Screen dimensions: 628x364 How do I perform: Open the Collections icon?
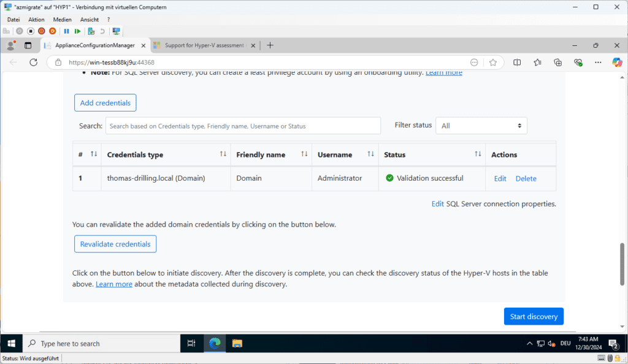coord(557,63)
